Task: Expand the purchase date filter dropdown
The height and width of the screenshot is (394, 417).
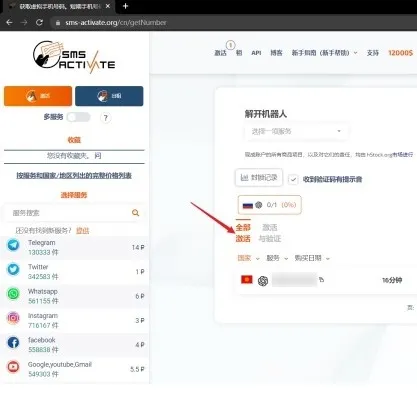Action: [x=312, y=258]
